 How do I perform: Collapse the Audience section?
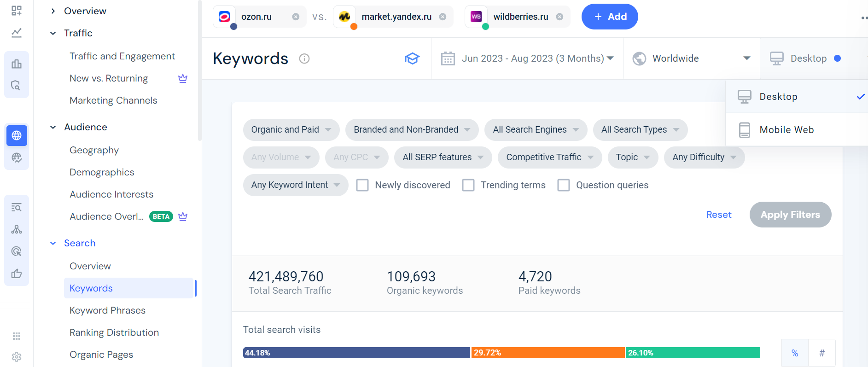tap(53, 127)
